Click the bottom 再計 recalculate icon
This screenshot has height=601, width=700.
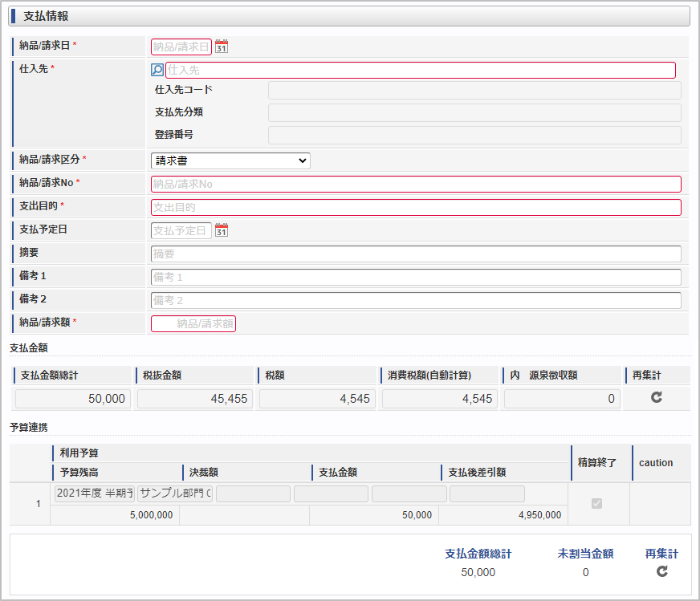click(x=661, y=572)
